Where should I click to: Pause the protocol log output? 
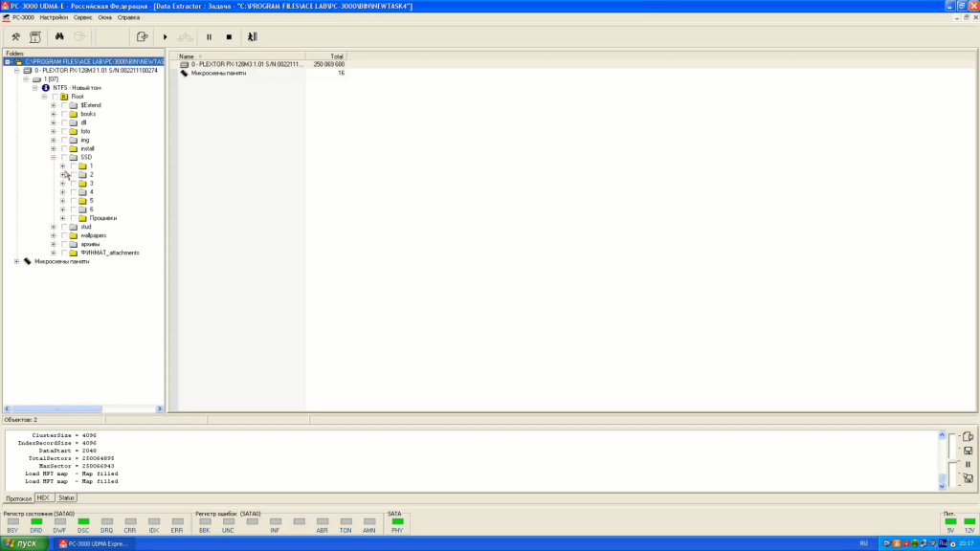click(x=968, y=464)
